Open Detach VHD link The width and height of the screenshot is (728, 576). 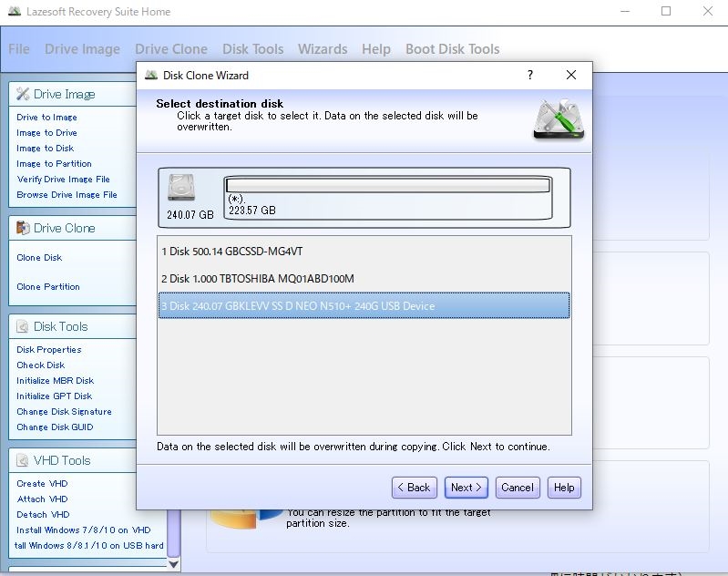pyautogui.click(x=43, y=514)
